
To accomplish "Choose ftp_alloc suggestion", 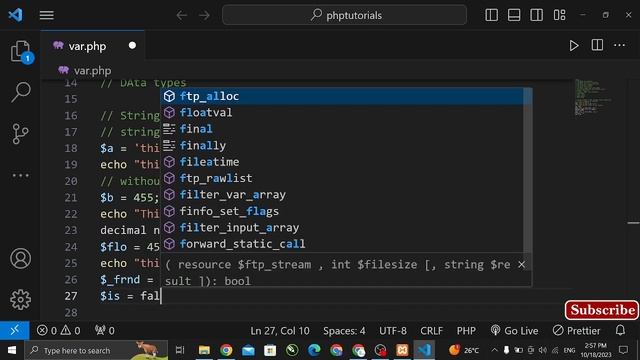I will (x=342, y=96).
